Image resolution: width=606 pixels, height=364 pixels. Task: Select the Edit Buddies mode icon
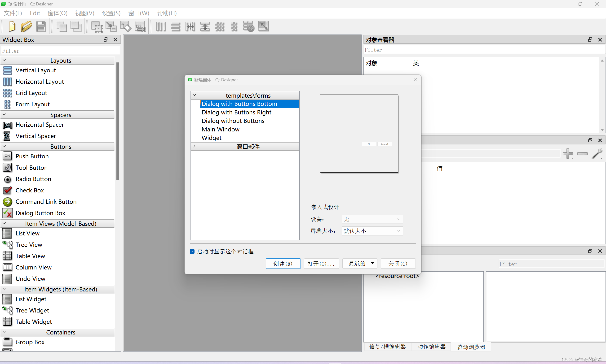pyautogui.click(x=126, y=26)
